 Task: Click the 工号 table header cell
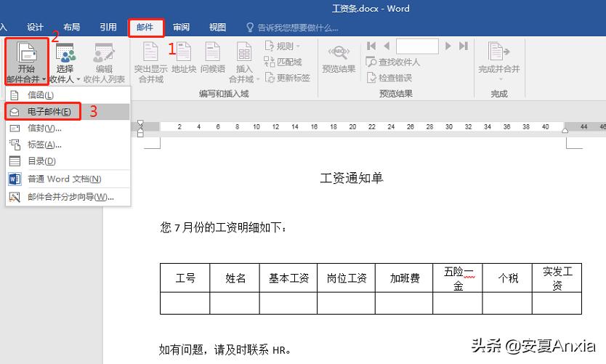(185, 278)
